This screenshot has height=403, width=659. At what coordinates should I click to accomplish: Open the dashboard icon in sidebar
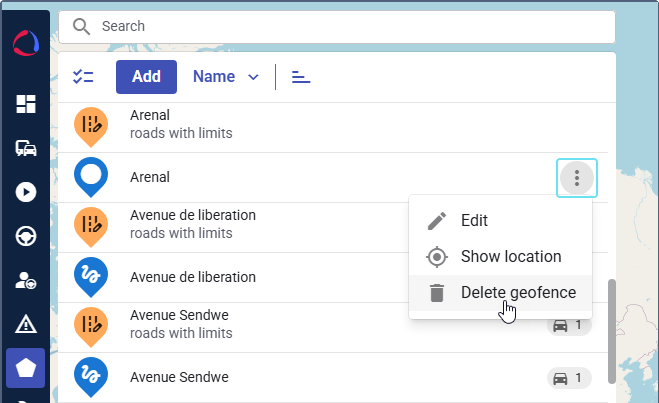click(26, 105)
